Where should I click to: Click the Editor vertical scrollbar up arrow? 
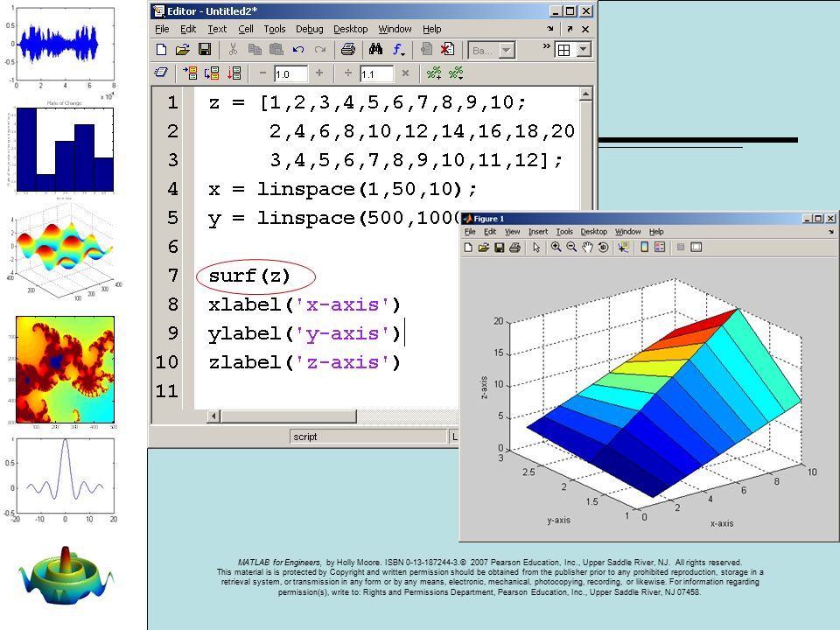tap(586, 94)
